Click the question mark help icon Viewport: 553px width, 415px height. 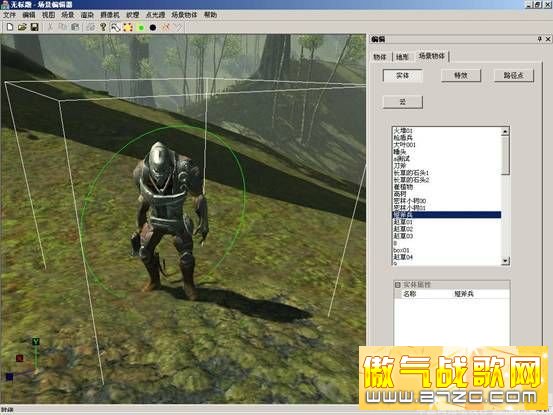pos(103,27)
